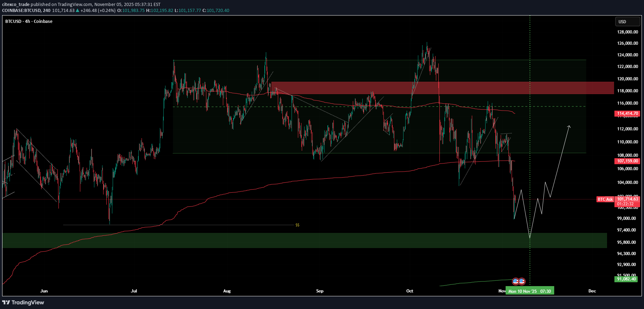Open the USD currency selector
This screenshot has height=309, width=644.
pyautogui.click(x=627, y=21)
